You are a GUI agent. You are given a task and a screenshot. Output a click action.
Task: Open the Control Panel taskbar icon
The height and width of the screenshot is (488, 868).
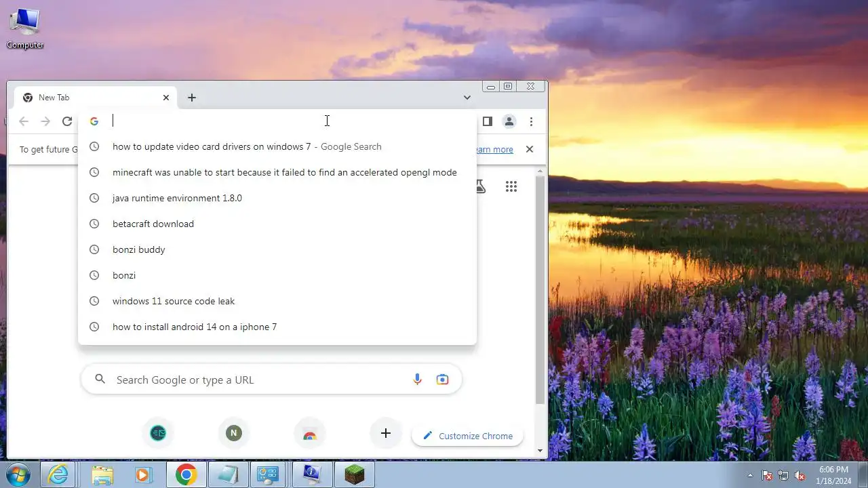click(x=269, y=474)
